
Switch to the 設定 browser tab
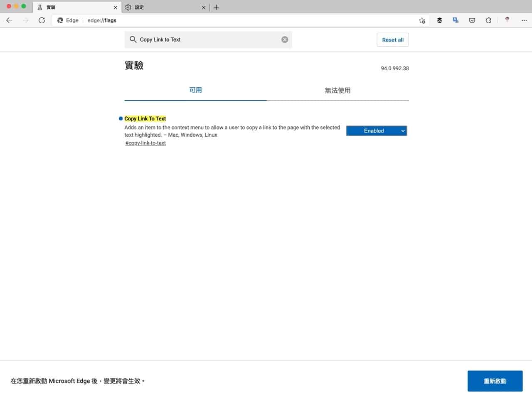(x=165, y=7)
